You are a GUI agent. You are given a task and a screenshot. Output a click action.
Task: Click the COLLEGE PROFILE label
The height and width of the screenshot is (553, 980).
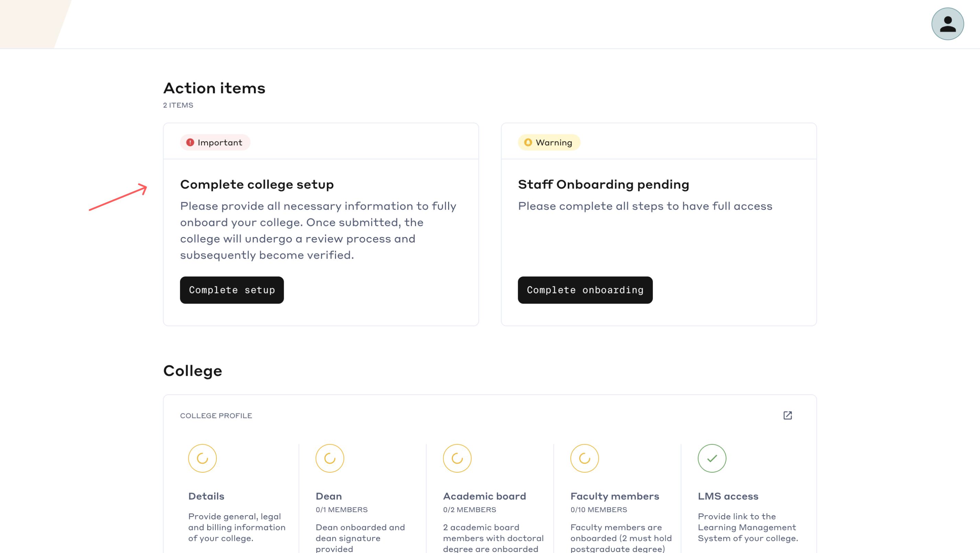216,416
